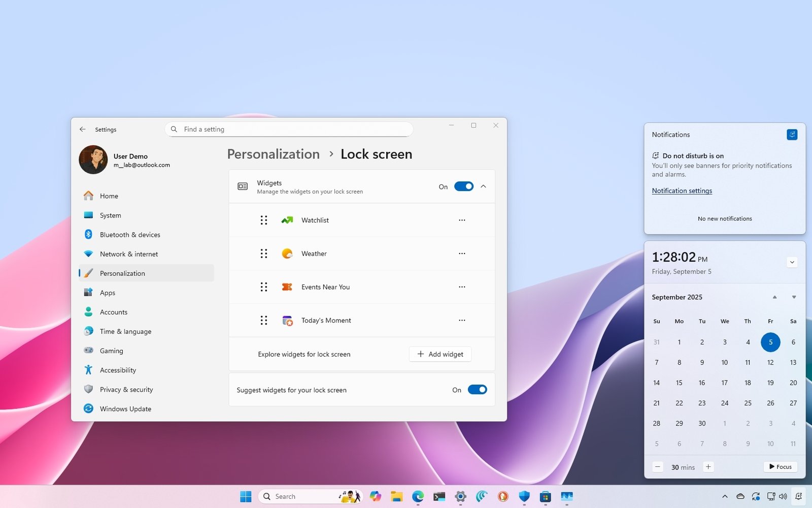This screenshot has height=508, width=812.
Task: Launch Windows Terminal from the taskbar
Action: (x=439, y=496)
